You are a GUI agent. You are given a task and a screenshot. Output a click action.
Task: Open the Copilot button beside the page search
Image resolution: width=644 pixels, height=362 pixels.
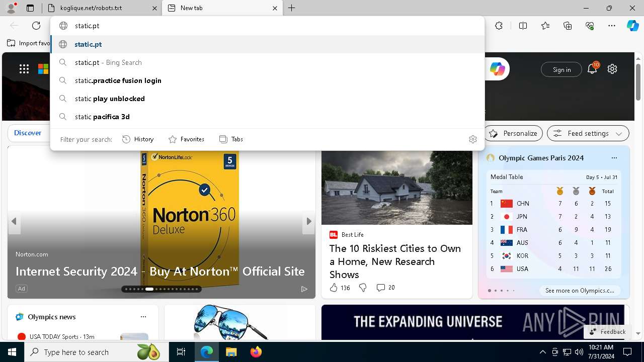point(497,69)
